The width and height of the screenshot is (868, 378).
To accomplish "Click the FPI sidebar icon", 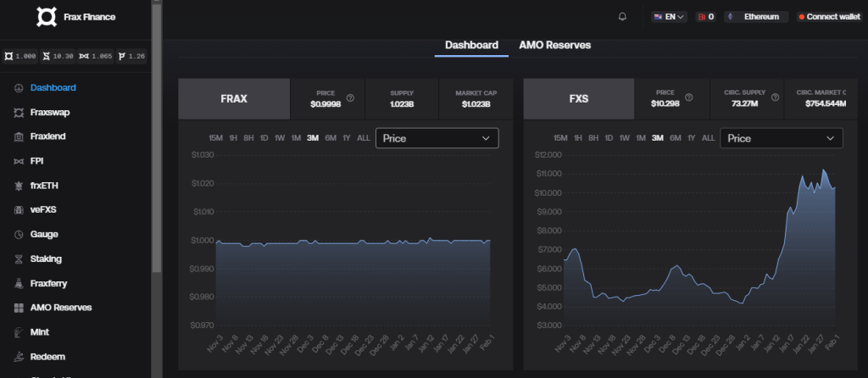I will pyautogui.click(x=19, y=162).
